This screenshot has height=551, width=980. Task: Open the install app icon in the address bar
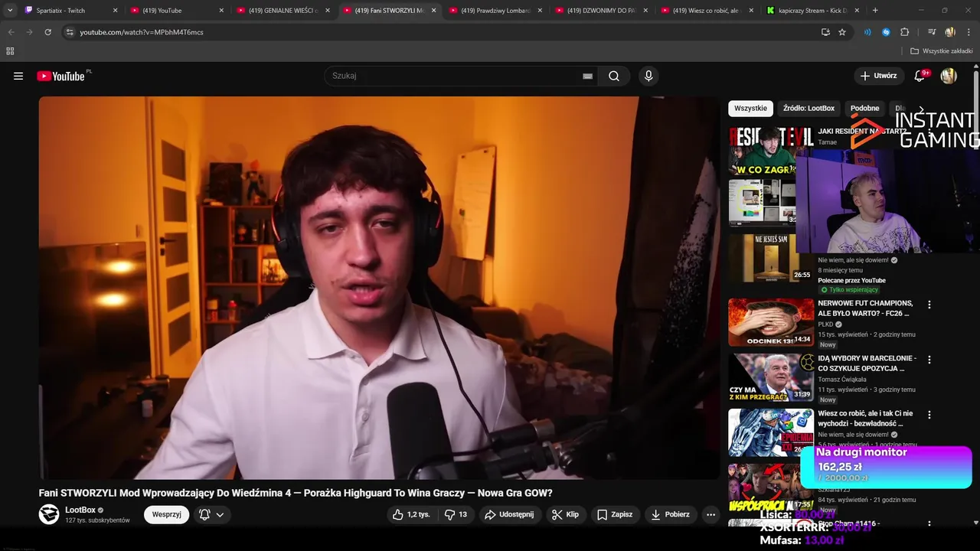point(825,32)
